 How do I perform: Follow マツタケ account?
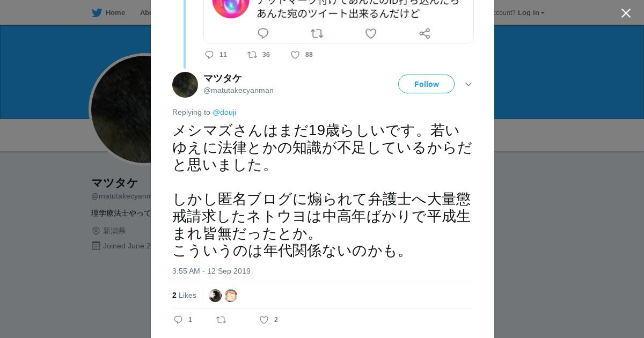(426, 84)
